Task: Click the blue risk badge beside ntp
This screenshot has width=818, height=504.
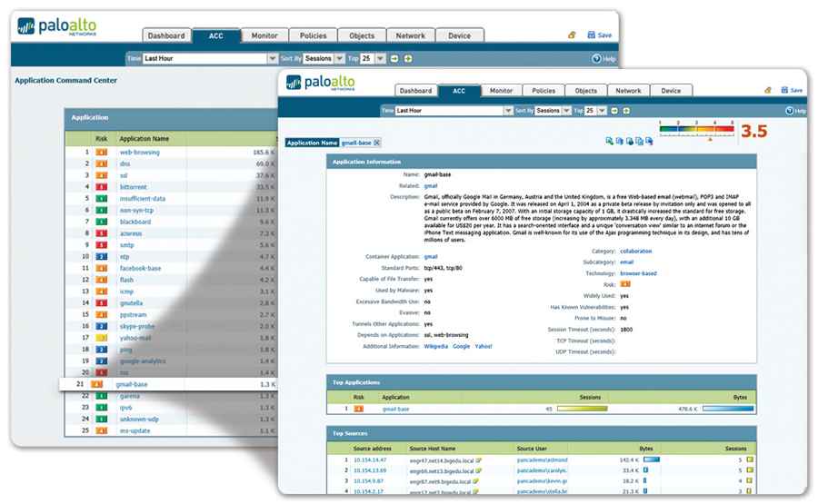Action: [101, 256]
